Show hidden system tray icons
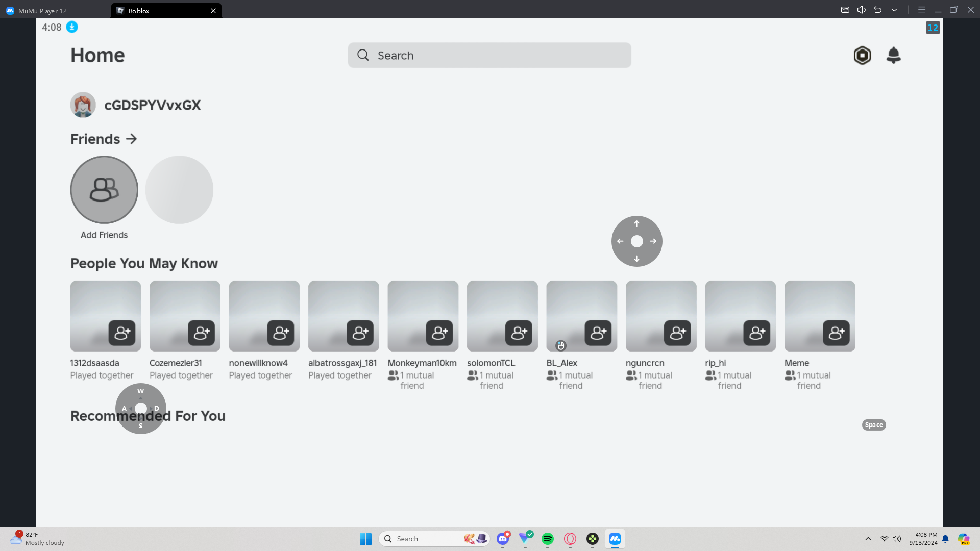Image resolution: width=980 pixels, height=551 pixels. click(868, 539)
